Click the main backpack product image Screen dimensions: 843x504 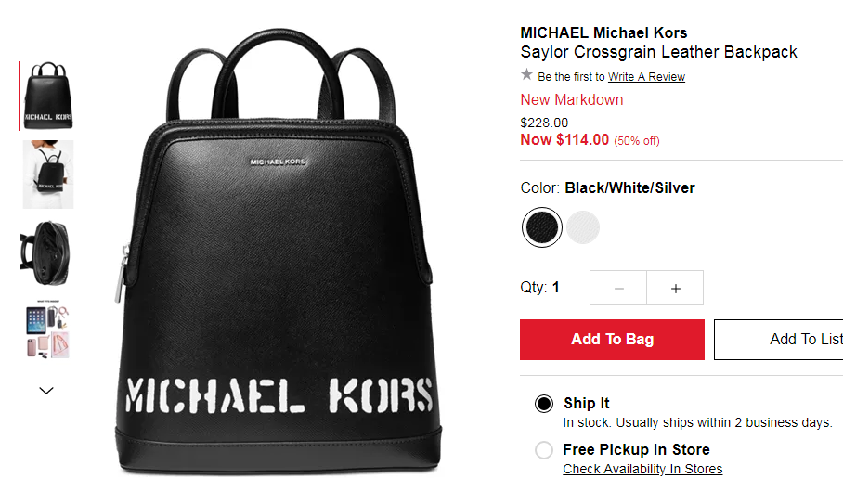(278, 252)
